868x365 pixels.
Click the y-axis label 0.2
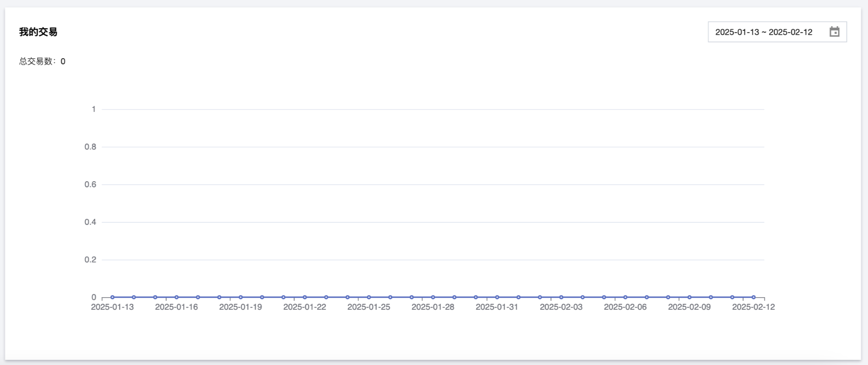pyautogui.click(x=90, y=260)
